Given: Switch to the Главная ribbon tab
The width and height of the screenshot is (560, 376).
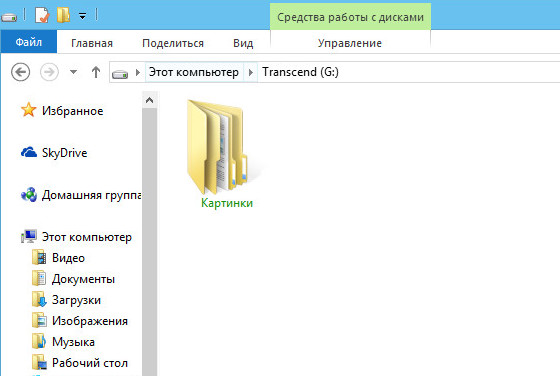Looking at the screenshot, I should (92, 43).
